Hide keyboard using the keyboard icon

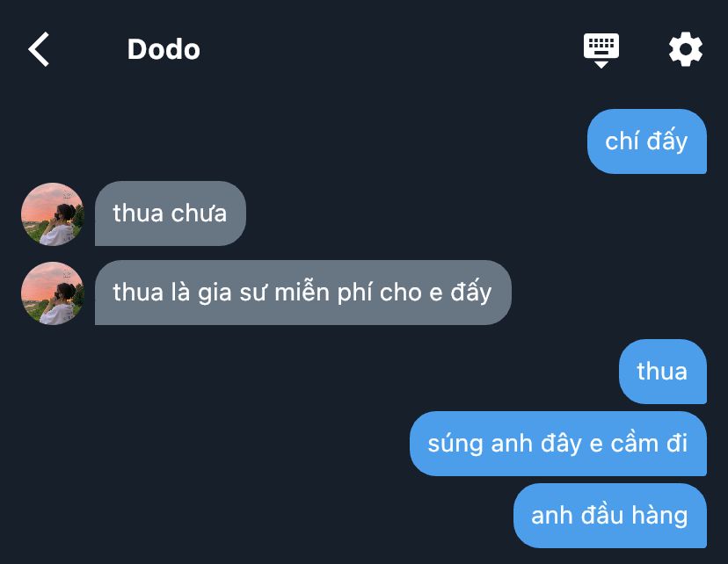pyautogui.click(x=601, y=50)
